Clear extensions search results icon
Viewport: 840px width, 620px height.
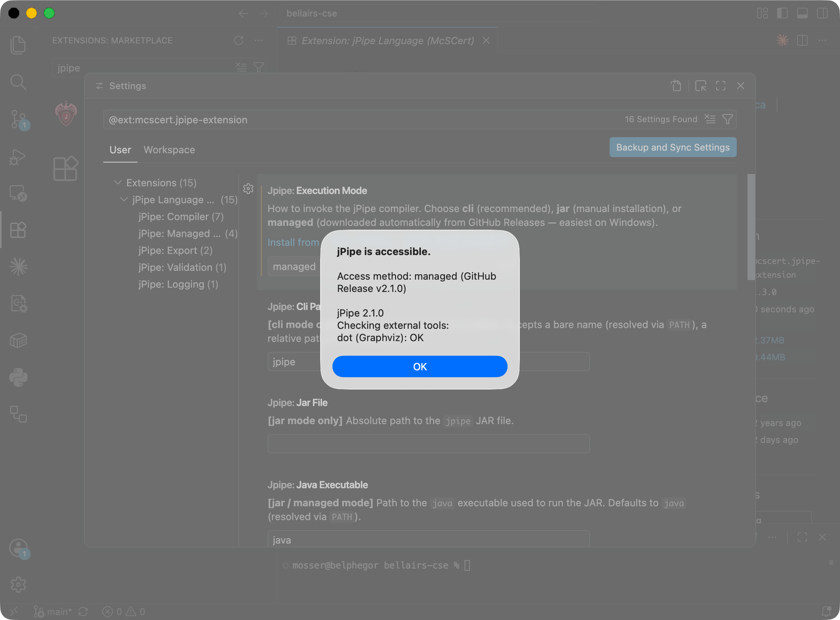coord(241,67)
